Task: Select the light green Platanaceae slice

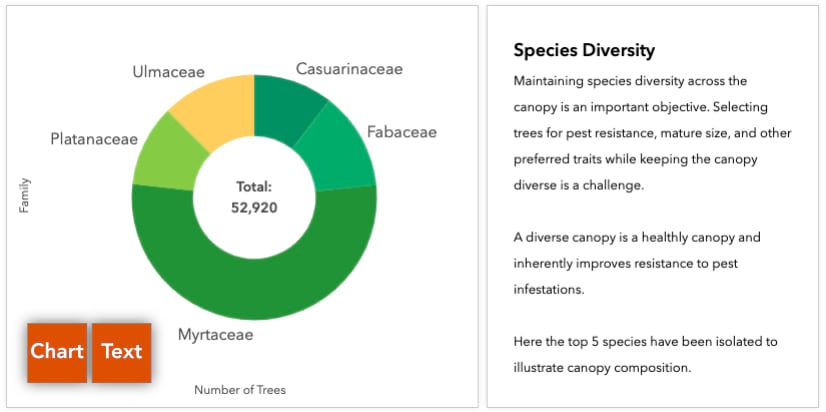Action: tap(166, 155)
